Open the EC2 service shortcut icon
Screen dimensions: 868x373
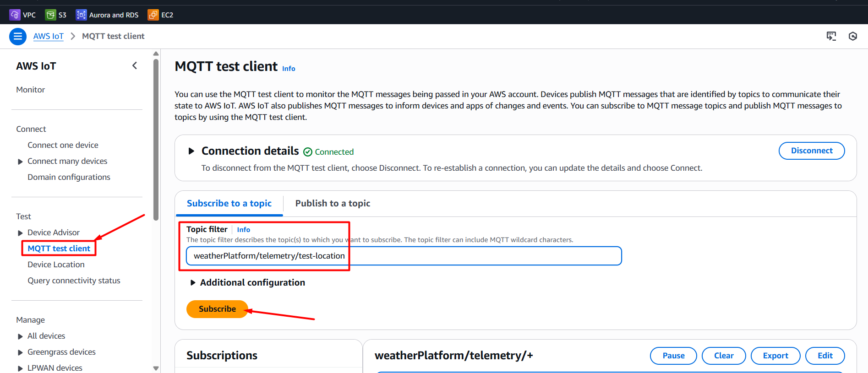pos(153,15)
